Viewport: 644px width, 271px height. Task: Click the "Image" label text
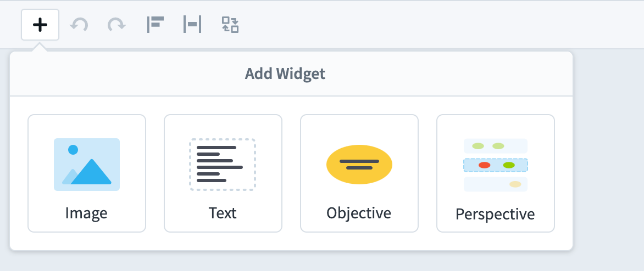(x=86, y=213)
